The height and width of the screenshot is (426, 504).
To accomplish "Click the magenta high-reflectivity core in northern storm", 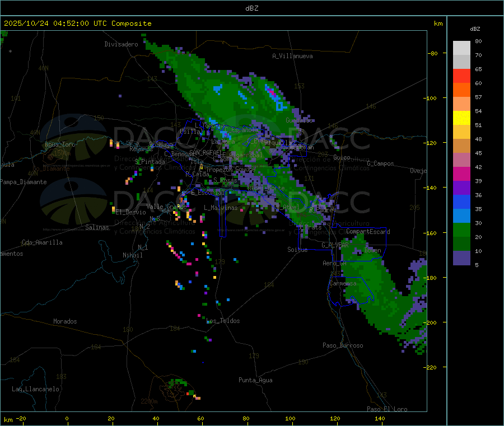I will 272,92.
